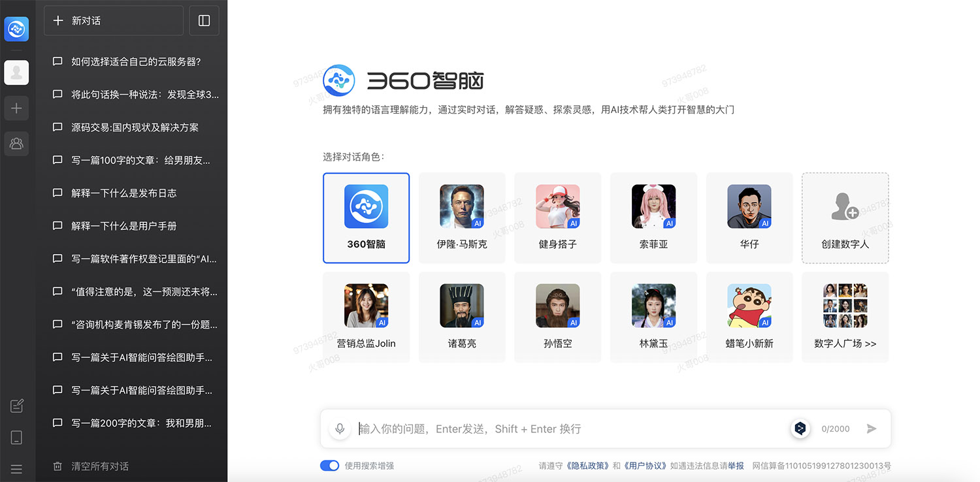980x482 pixels.
Task: Open the 《隐私政策》 link
Action: [x=589, y=466]
